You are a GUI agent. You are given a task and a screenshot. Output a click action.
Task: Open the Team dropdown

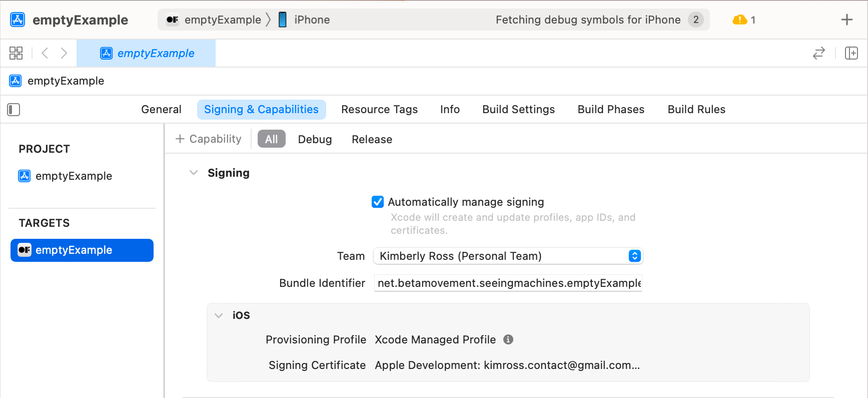(x=508, y=256)
